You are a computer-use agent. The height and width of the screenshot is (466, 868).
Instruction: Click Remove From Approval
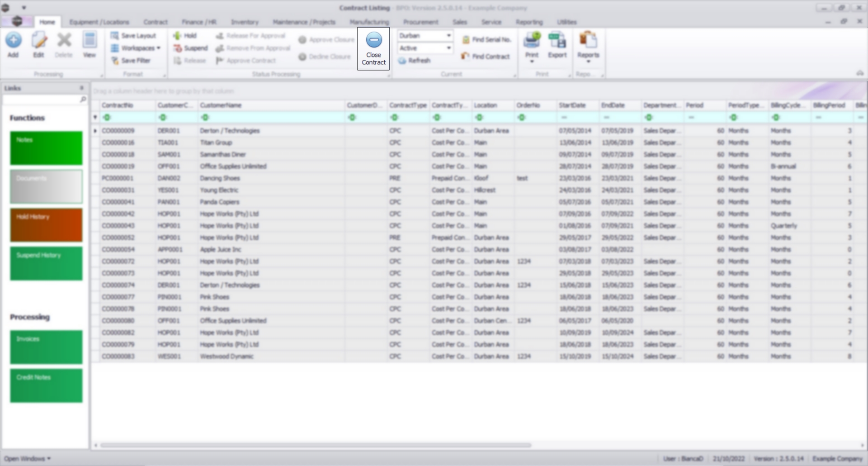coord(253,48)
